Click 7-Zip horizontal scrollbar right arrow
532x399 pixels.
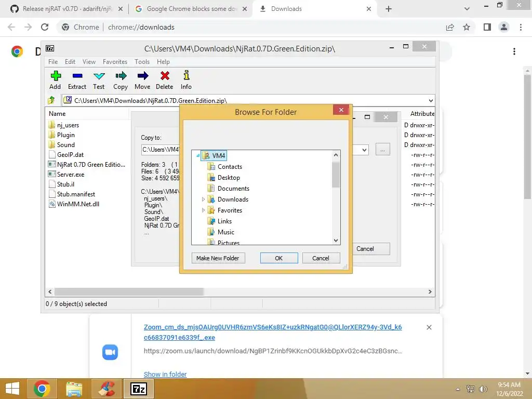point(430,292)
